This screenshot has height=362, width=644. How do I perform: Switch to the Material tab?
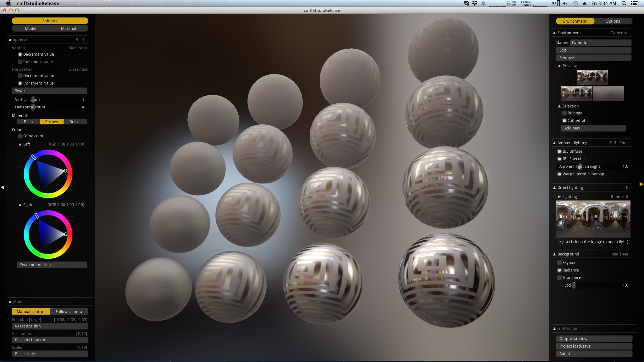click(68, 28)
